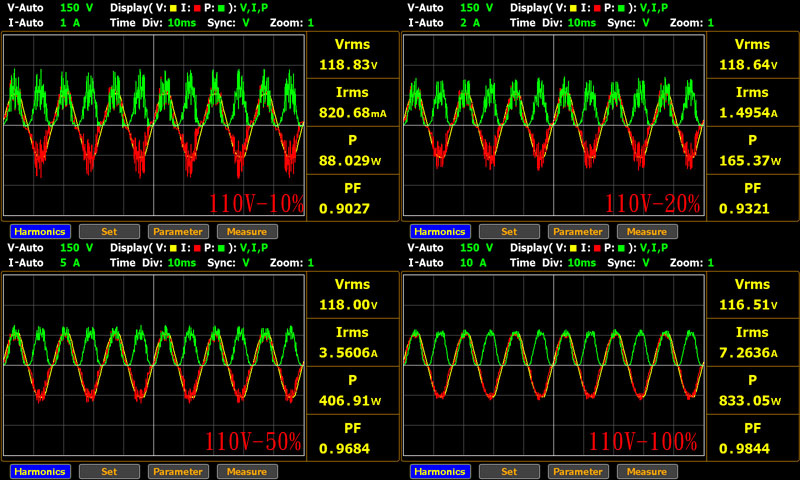Open Harmonics in the 110V-10% panel
Image resolution: width=800 pixels, height=480 pixels.
click(x=40, y=232)
